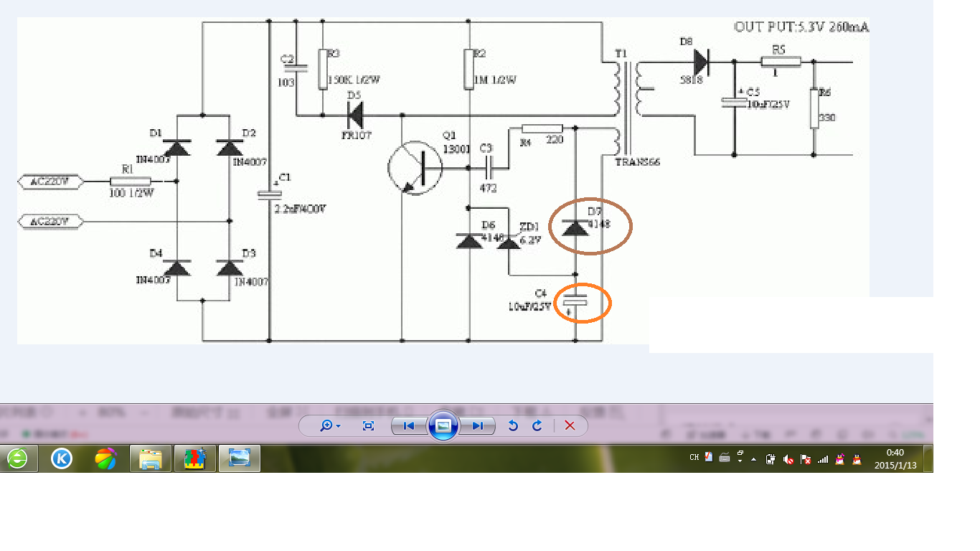The image size is (980, 551).
Task: Click the red checkmark document tray icon
Action: point(709,456)
